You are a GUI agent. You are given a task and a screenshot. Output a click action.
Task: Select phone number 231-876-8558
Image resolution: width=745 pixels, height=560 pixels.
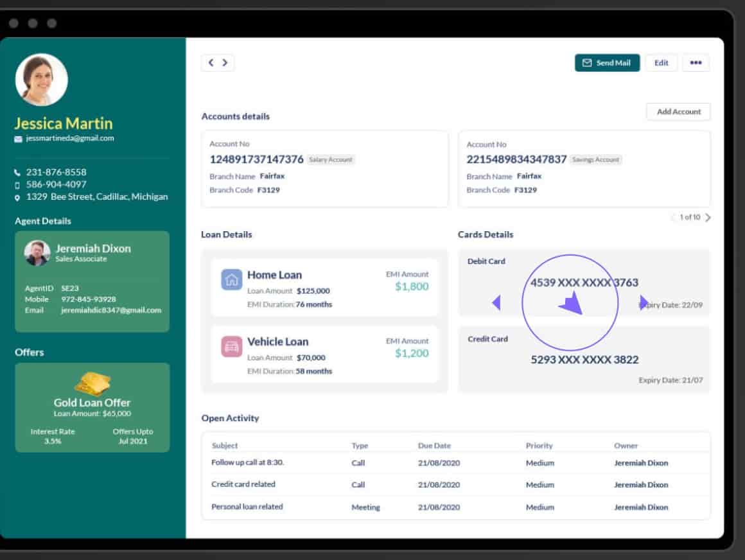pos(56,172)
